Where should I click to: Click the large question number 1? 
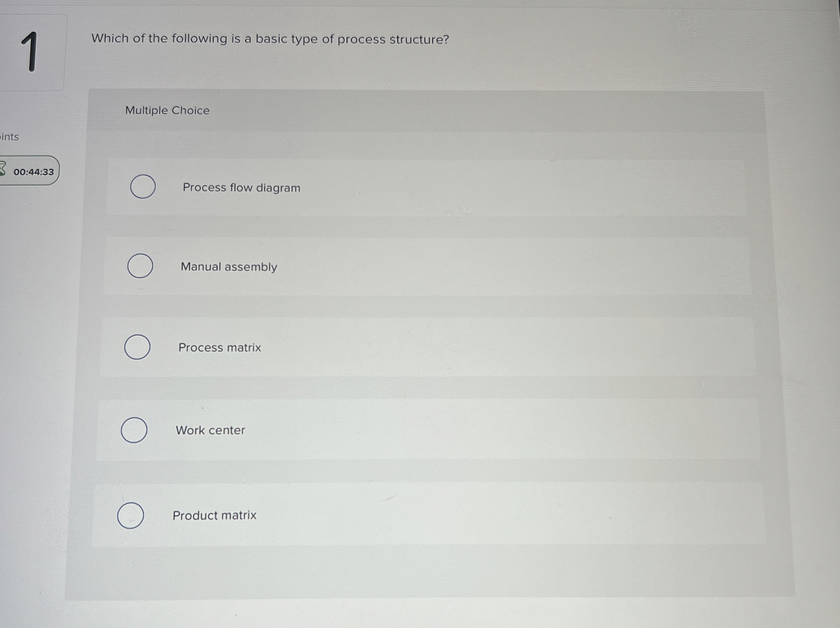(x=30, y=52)
